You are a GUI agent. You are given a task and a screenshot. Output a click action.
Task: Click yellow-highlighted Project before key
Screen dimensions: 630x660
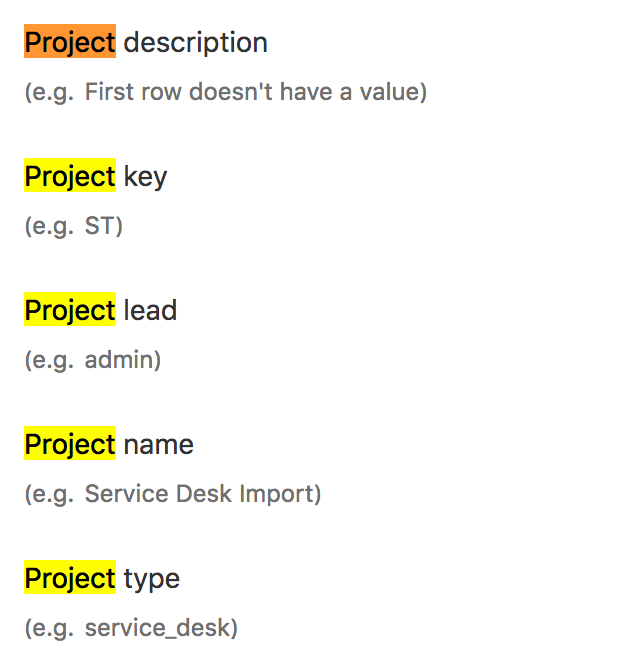[70, 177]
